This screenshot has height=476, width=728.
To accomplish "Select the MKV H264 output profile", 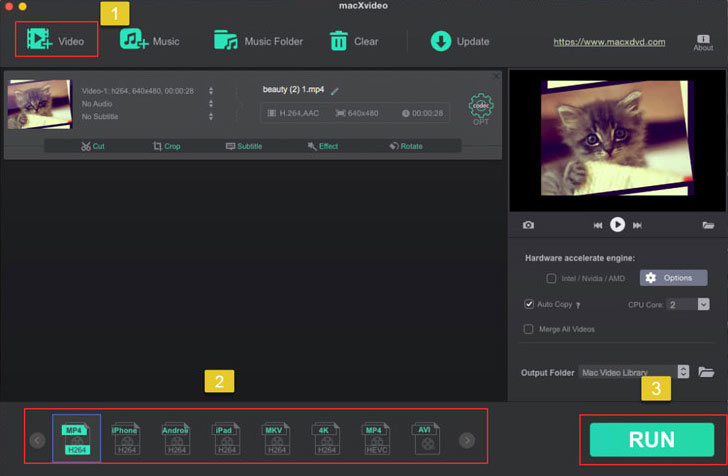I will [x=276, y=439].
